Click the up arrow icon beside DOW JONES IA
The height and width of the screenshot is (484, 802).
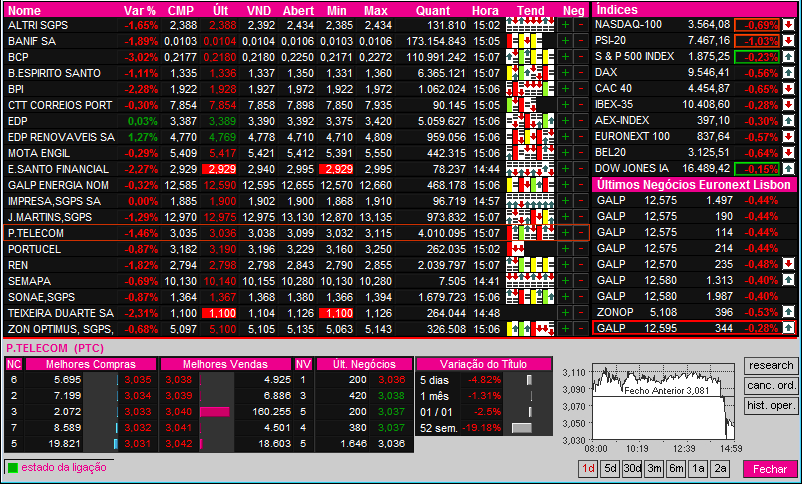(x=788, y=168)
